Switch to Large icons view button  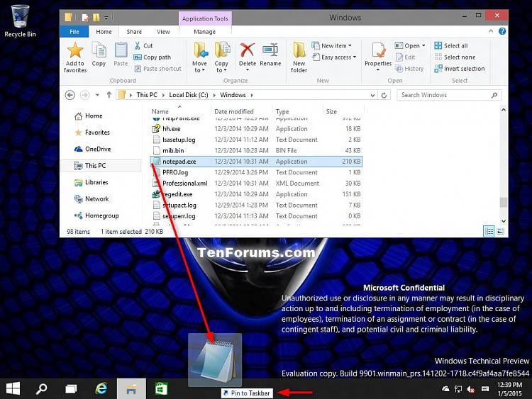pos(501,232)
